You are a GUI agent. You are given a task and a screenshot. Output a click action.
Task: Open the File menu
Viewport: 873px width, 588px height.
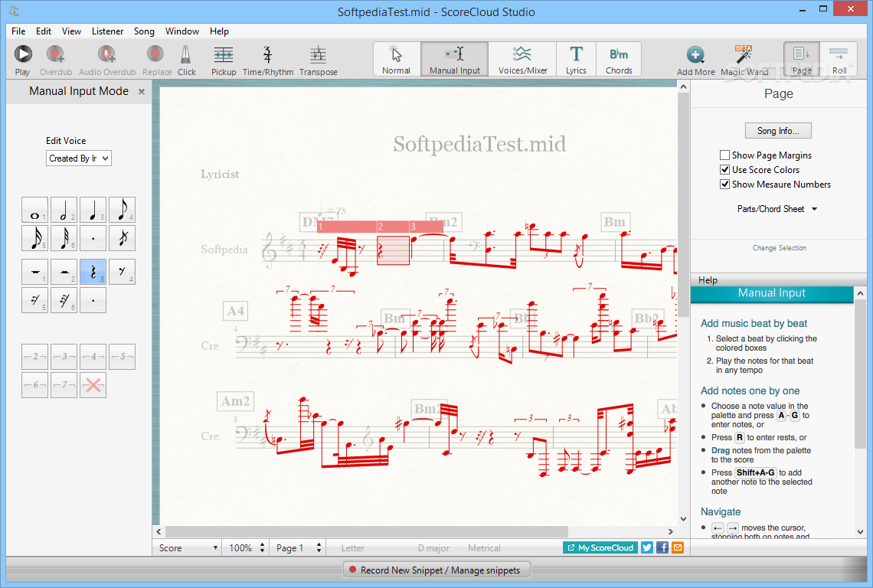[x=18, y=31]
